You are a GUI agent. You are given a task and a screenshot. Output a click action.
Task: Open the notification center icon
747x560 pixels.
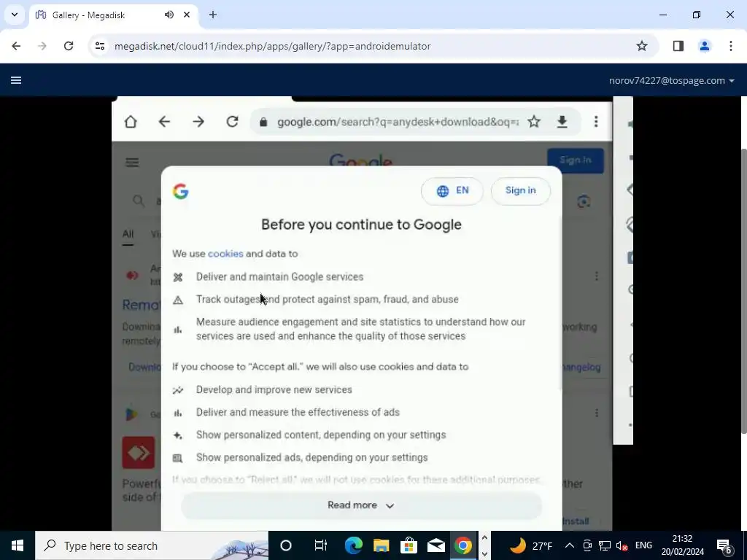[x=724, y=545]
